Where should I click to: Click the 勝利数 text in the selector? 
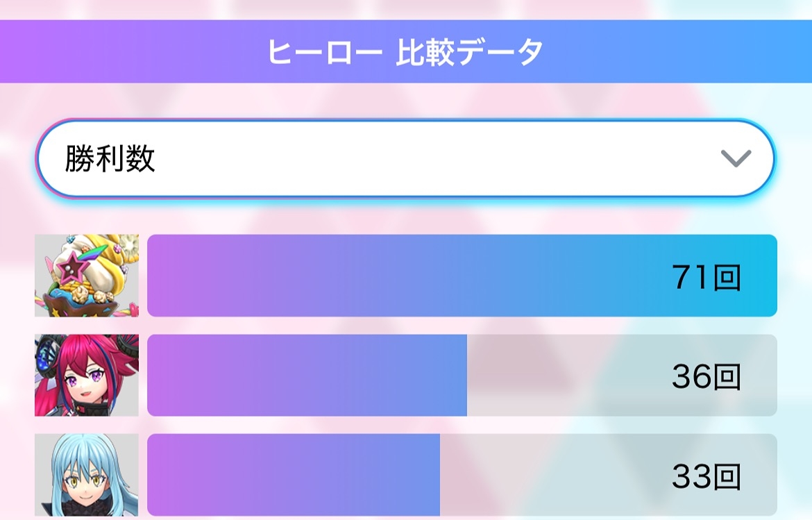tap(110, 160)
